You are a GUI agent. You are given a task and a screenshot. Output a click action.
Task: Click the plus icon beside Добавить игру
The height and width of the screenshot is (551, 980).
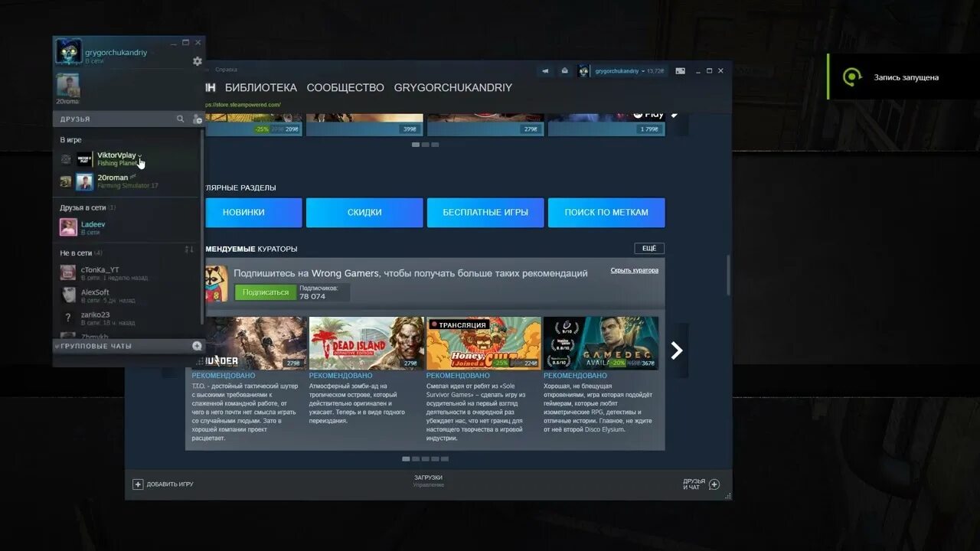pyautogui.click(x=138, y=484)
